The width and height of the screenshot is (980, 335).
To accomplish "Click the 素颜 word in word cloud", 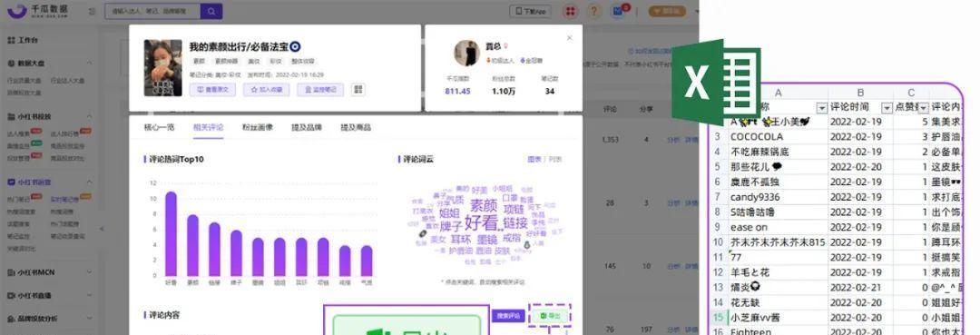I will pyautogui.click(x=484, y=205).
